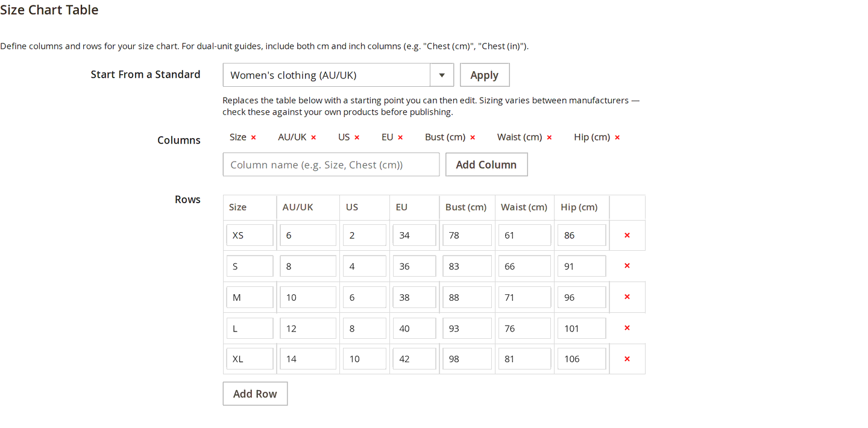Viewport: 868px width, 428px height.
Task: Edit AU/UK value 10 in M row
Action: coord(308,297)
